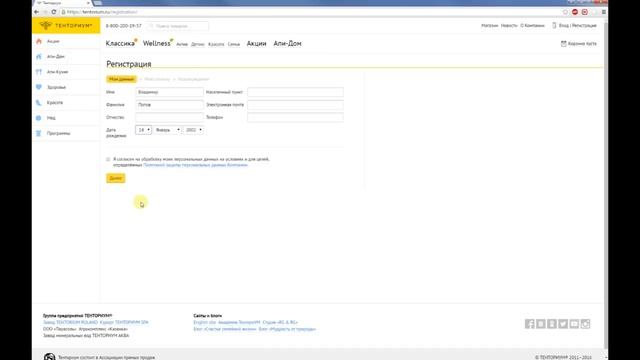
Task: Click the shopping cart icon
Action: 564,43
